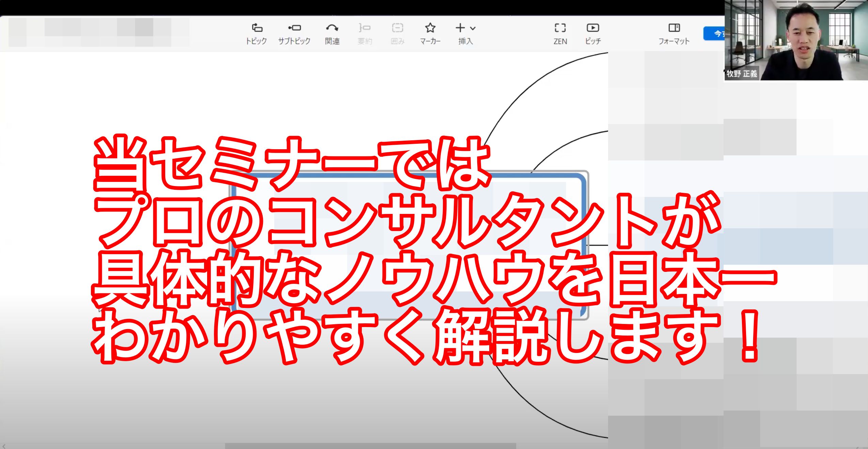Screen dimensions: 868x449
Task: Click the 囲み boundary icon
Action: click(x=397, y=28)
